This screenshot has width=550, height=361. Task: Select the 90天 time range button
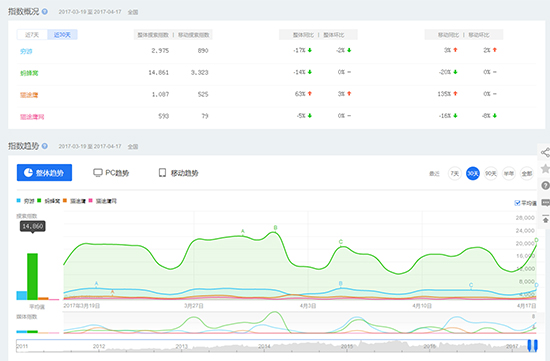[490, 173]
